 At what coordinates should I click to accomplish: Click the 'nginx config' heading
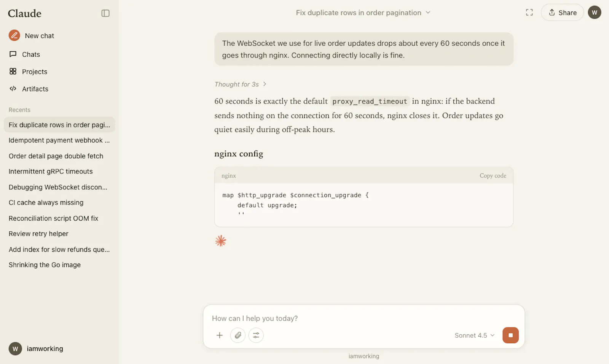point(239,154)
